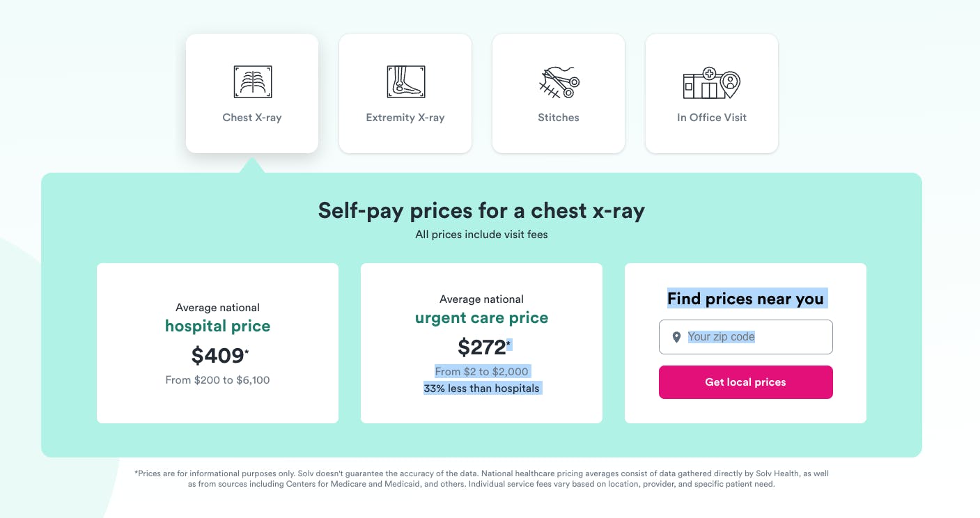Click the location pin icon in zip field
The width and height of the screenshot is (980, 518).
[676, 337]
